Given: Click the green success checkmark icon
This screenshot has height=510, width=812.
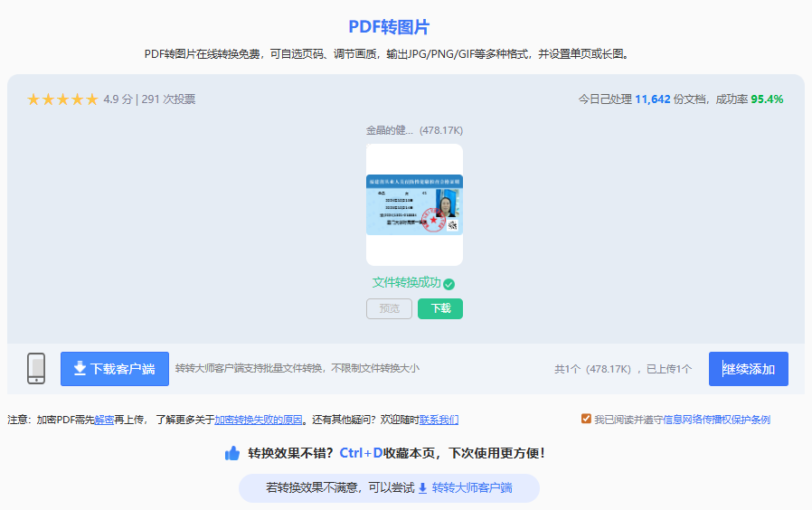Looking at the screenshot, I should pos(449,284).
